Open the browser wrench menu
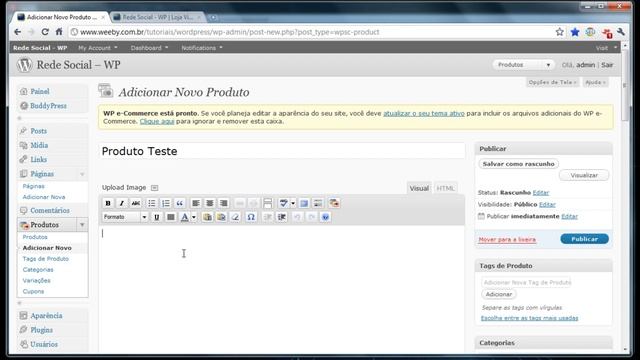 [621, 32]
